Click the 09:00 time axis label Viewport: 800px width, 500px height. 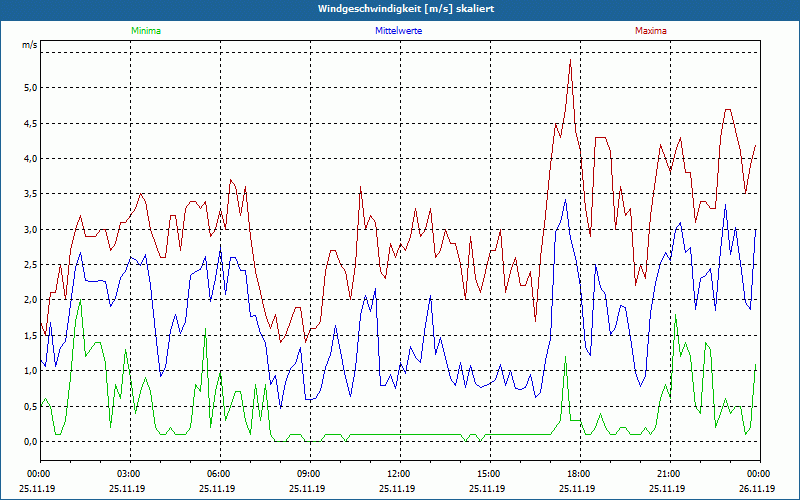[x=310, y=474]
